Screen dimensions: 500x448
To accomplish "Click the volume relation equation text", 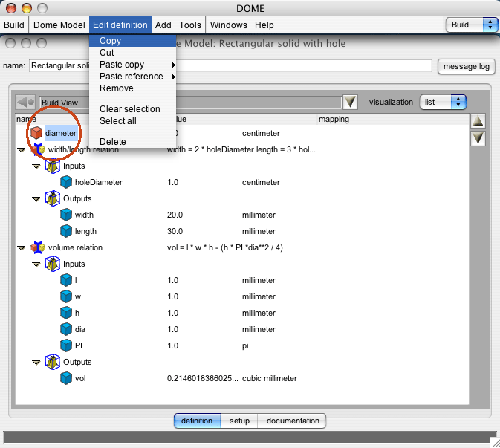I will pos(225,247).
